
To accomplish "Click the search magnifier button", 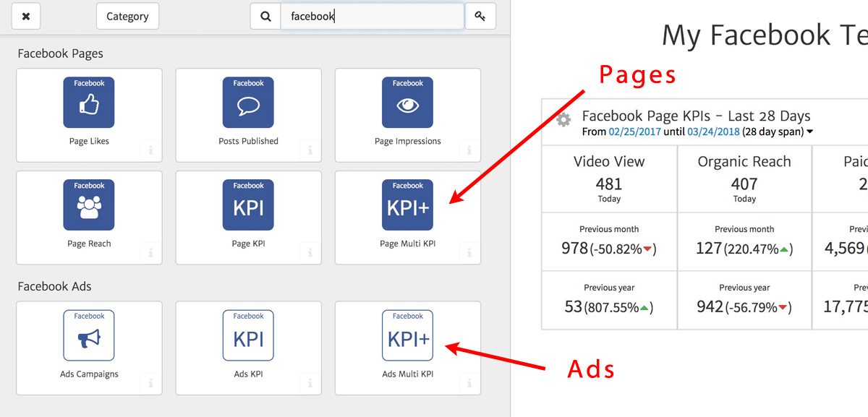I will 265,16.
